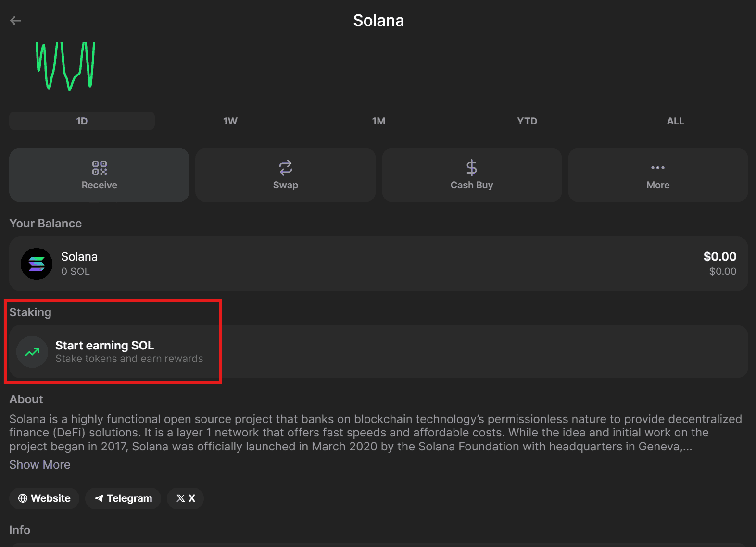Switch chart to 1W range
Image resolution: width=756 pixels, height=547 pixels.
[x=230, y=121]
